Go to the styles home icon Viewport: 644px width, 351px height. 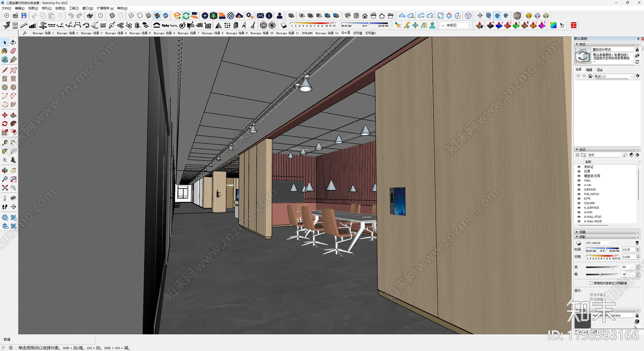click(x=590, y=76)
